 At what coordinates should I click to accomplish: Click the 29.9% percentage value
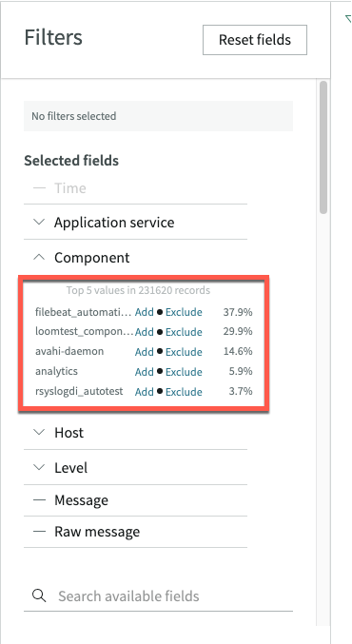tap(238, 332)
